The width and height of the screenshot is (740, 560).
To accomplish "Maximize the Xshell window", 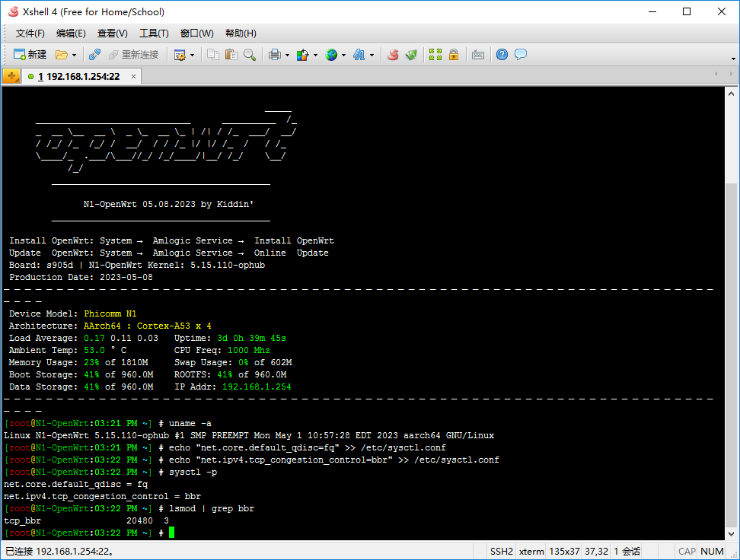I will pos(687,12).
